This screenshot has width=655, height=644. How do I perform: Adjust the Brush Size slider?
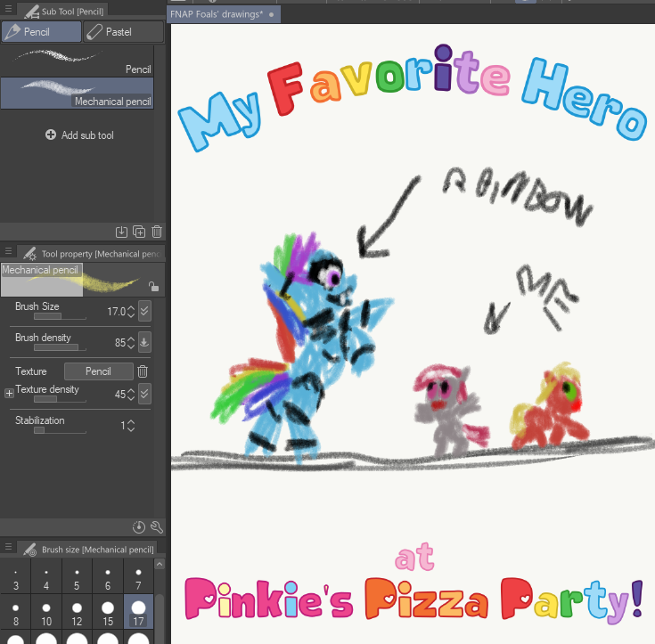pos(61,316)
